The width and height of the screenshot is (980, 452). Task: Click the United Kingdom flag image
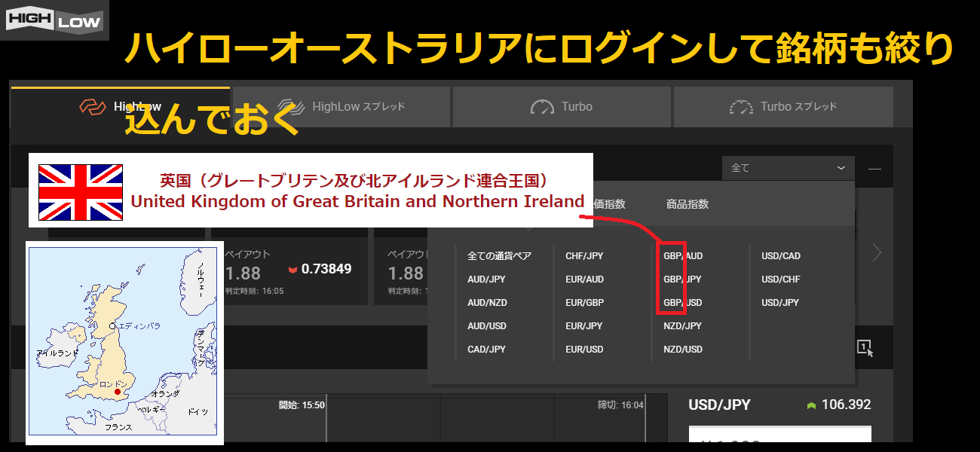[x=81, y=191]
